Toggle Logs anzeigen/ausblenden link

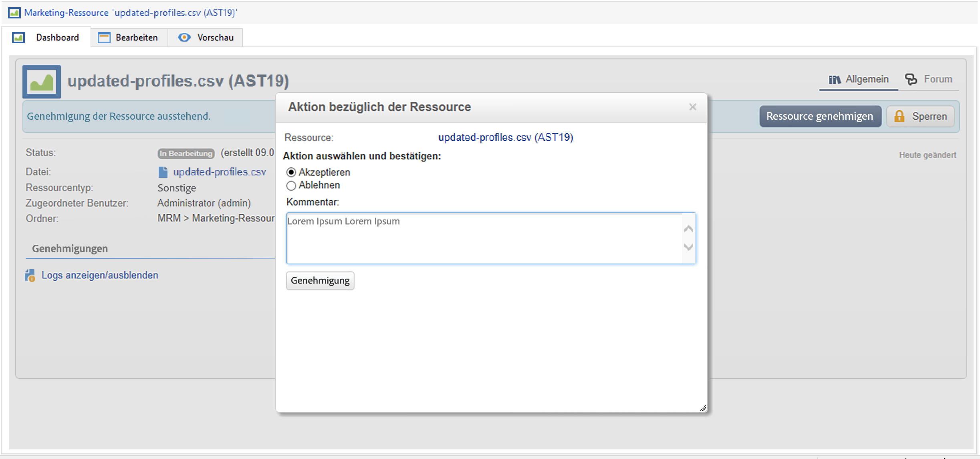pos(100,275)
